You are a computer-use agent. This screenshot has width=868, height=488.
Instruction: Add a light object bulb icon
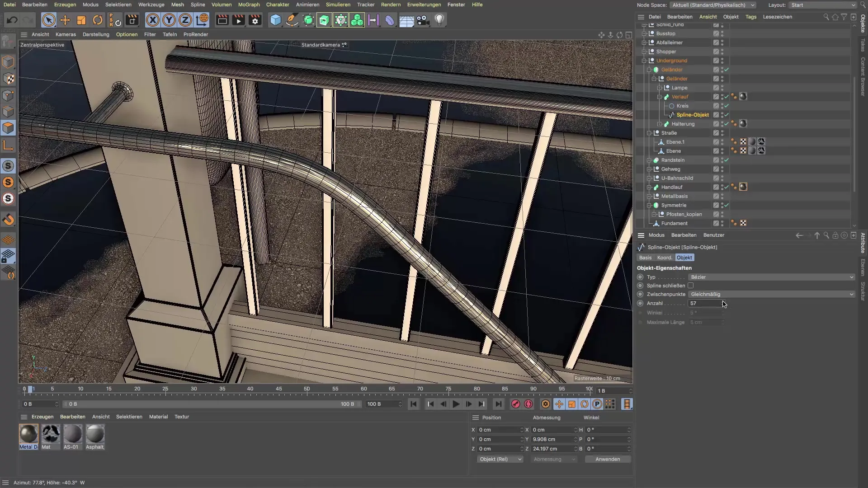click(x=439, y=20)
